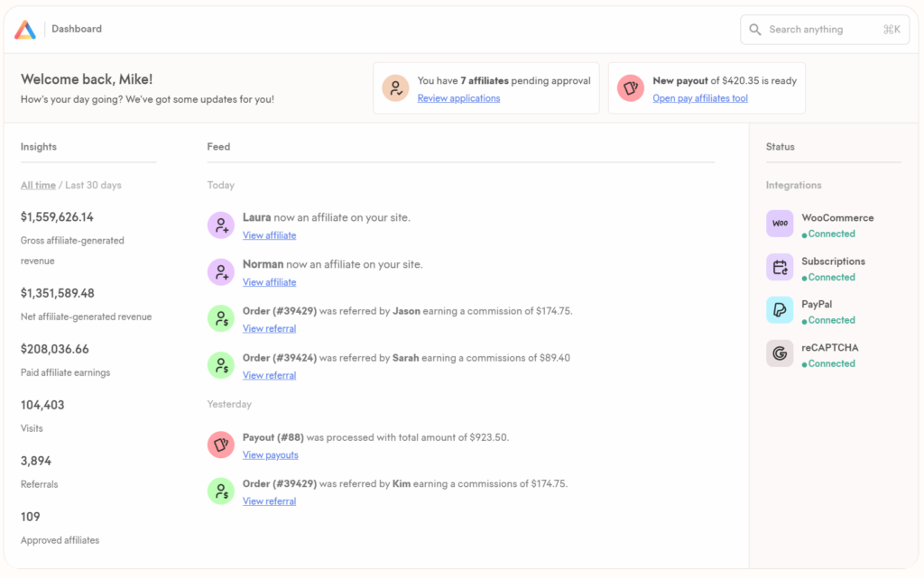Viewport: 924px width, 578px height.
Task: Click the $1,559,626.14 gross revenue value
Action: tap(57, 217)
